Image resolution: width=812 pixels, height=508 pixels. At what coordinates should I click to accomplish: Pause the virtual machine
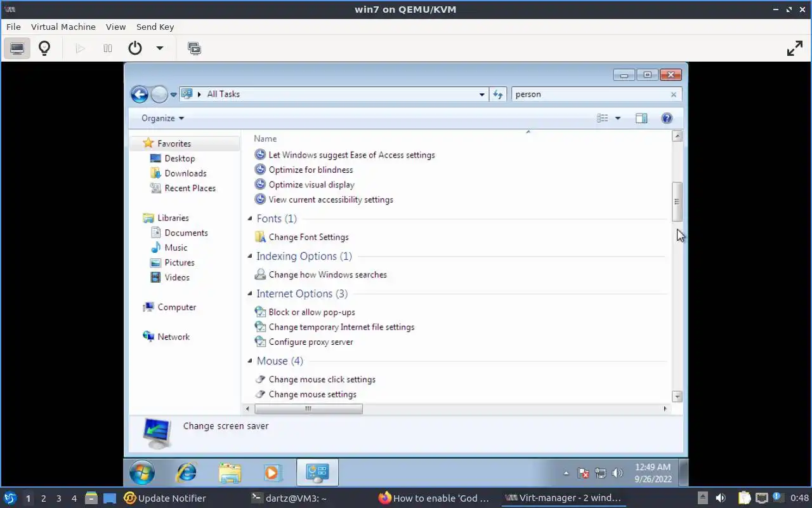coord(108,48)
